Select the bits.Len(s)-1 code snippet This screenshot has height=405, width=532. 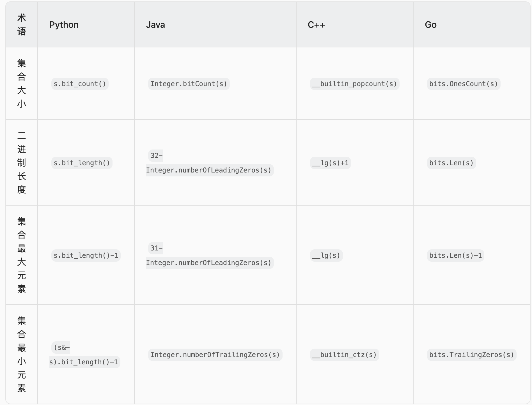pos(455,256)
